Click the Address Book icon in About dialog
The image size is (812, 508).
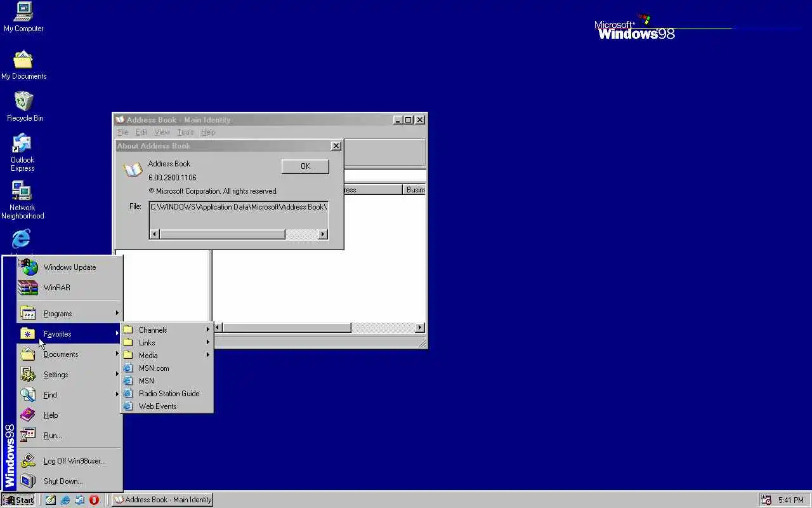pyautogui.click(x=133, y=170)
